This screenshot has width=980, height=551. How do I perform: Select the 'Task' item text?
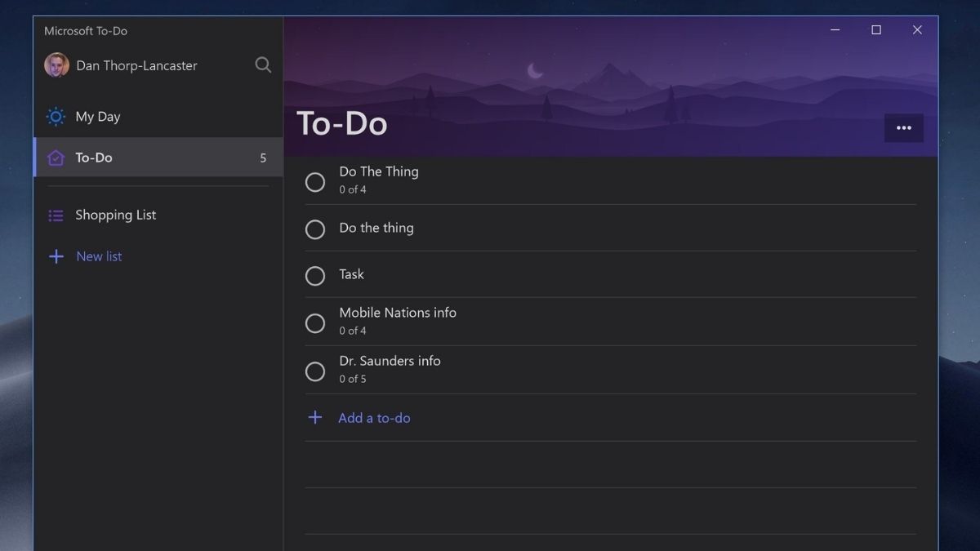tap(352, 274)
